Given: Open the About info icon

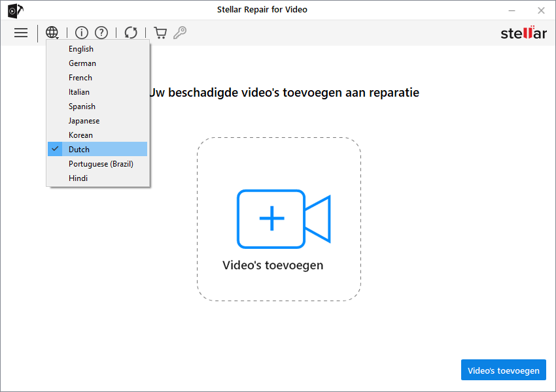Looking at the screenshot, I should [x=82, y=33].
